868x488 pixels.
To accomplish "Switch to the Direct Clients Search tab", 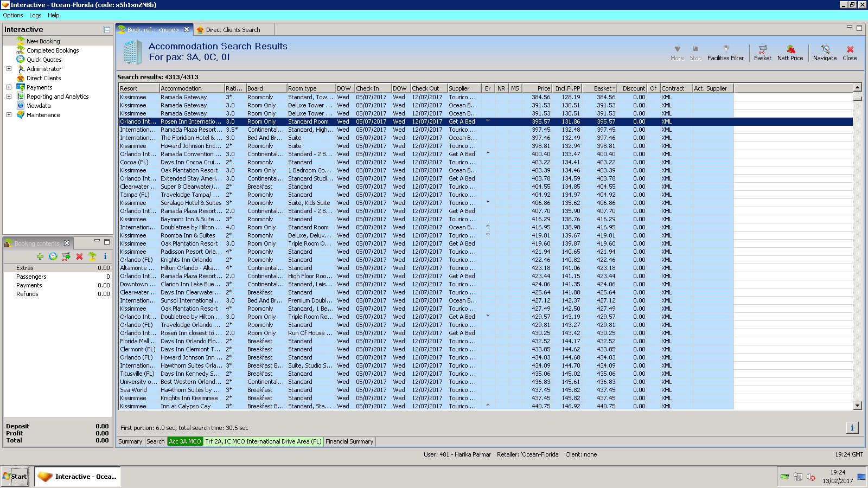I will tap(233, 30).
